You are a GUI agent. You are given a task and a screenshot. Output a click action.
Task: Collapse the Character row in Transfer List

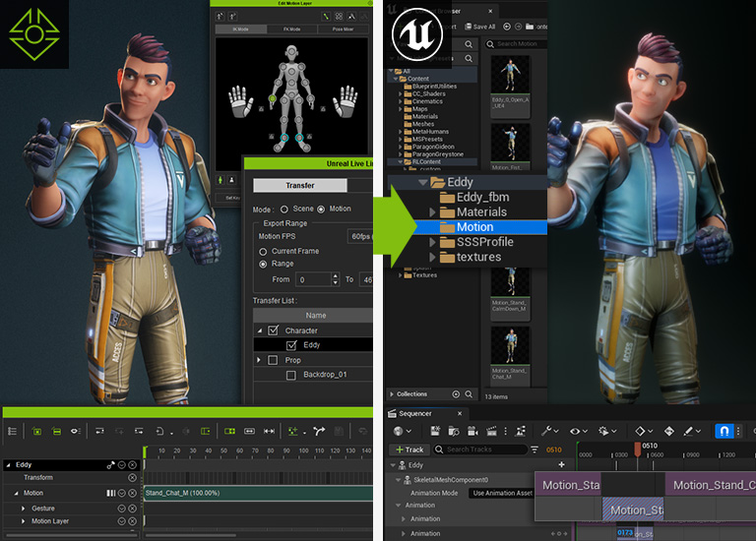tap(260, 331)
